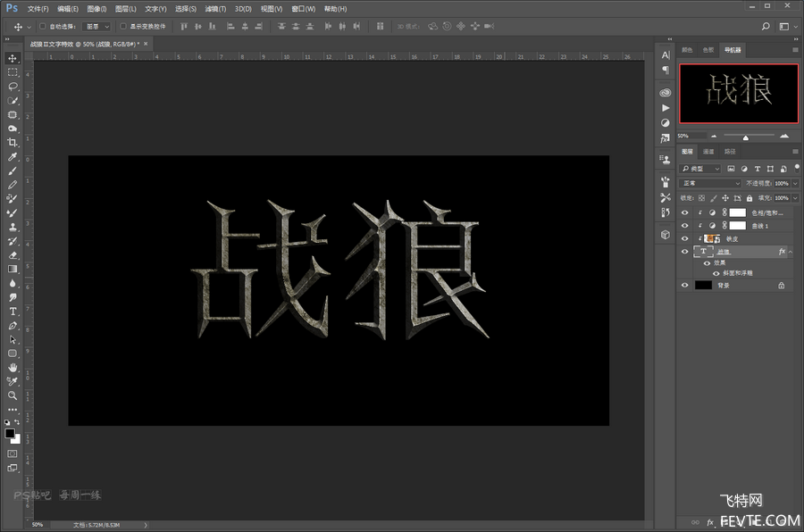Toggle the layer filter on/off switch
Image resolution: width=804 pixels, height=532 pixels.
coord(796,167)
